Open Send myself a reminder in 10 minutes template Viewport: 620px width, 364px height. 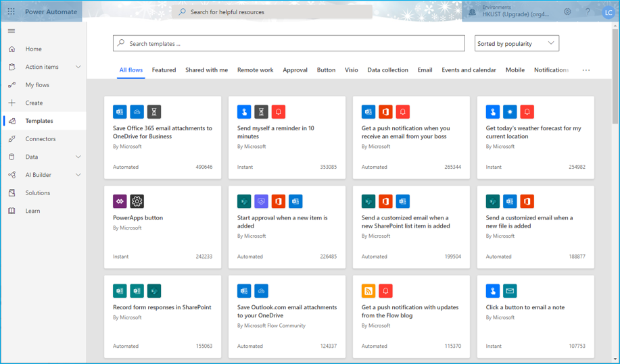(287, 137)
